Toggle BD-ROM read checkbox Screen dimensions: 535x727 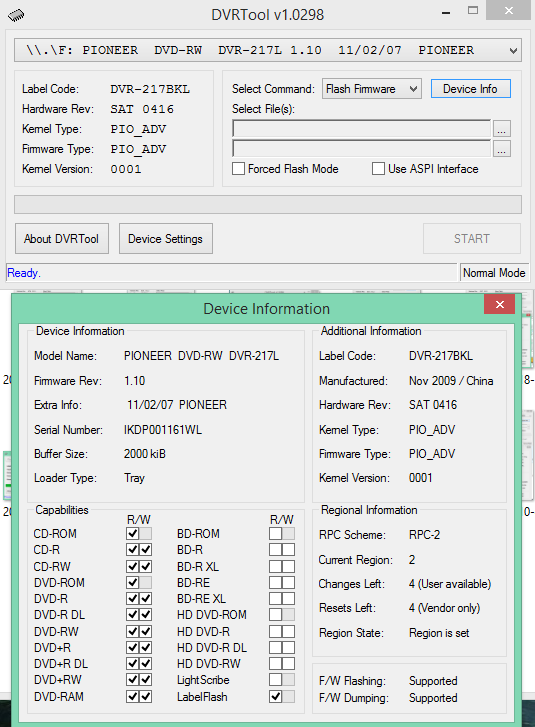coord(275,534)
